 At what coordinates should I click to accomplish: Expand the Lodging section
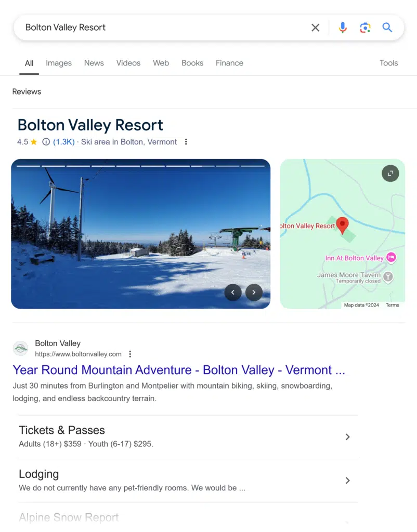(x=348, y=481)
